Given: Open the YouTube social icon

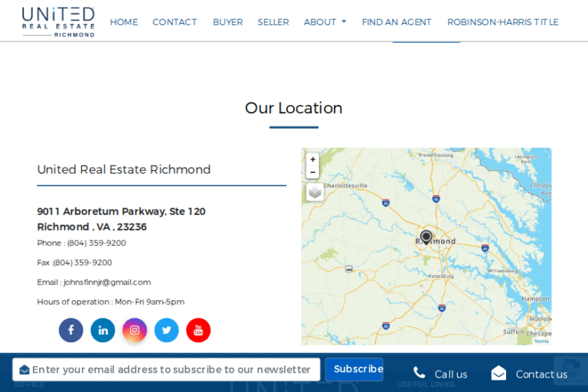Looking at the screenshot, I should pos(198,330).
